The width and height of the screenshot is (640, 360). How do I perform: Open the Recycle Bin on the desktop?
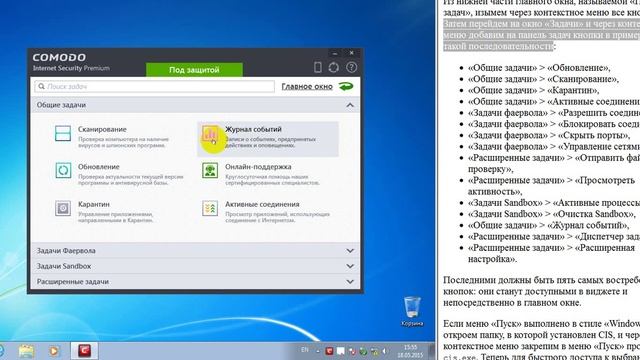tap(412, 311)
